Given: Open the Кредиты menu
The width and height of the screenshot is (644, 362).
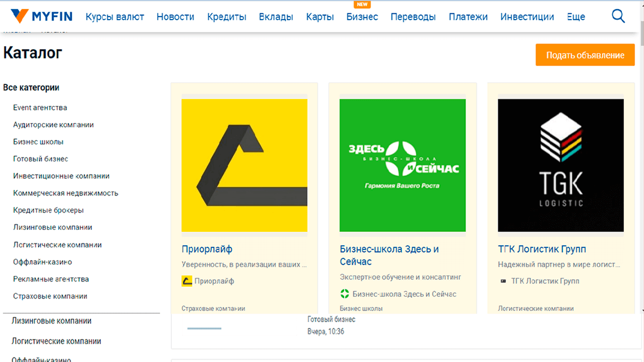Looking at the screenshot, I should [226, 17].
